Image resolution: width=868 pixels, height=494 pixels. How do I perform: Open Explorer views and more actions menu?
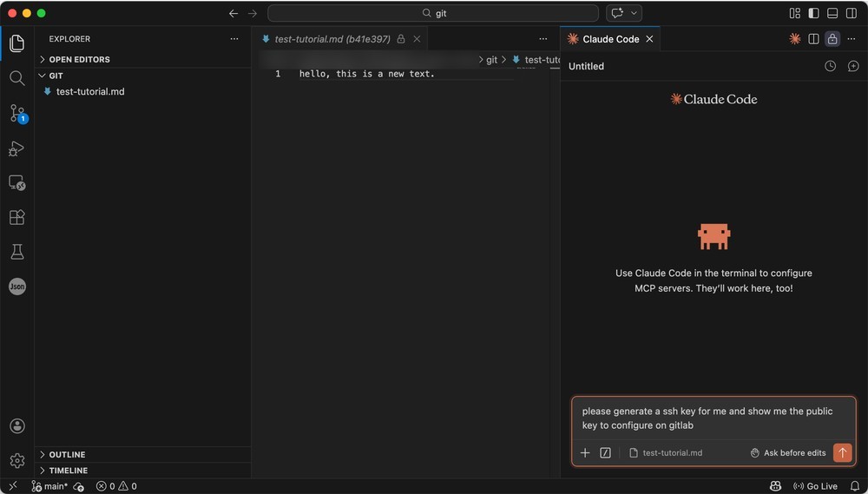click(x=234, y=39)
